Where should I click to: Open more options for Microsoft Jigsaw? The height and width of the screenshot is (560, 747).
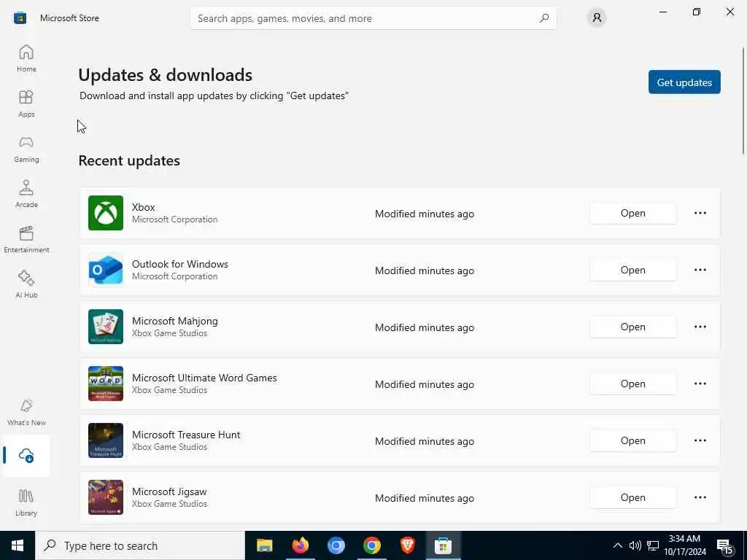(x=700, y=497)
